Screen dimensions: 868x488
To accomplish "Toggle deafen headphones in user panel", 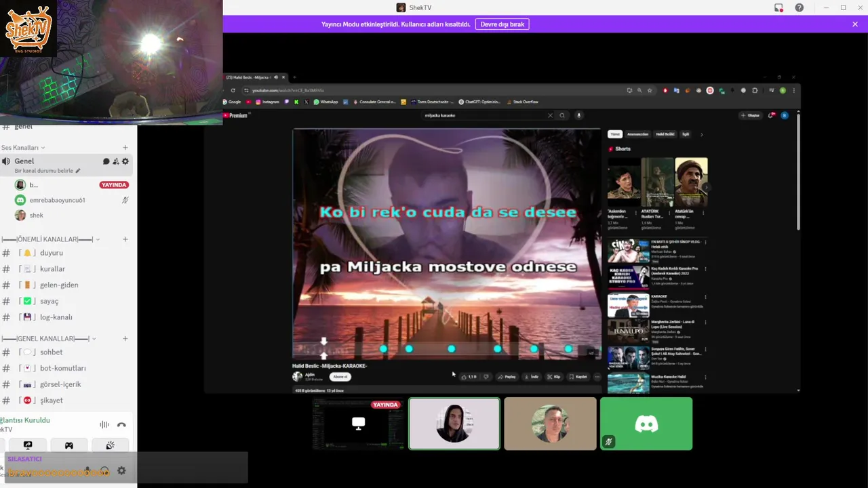I will tap(104, 470).
